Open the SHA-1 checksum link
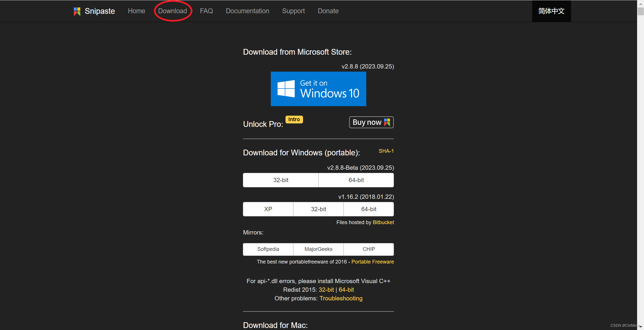Screen dimensions: 644x330 (386, 151)
